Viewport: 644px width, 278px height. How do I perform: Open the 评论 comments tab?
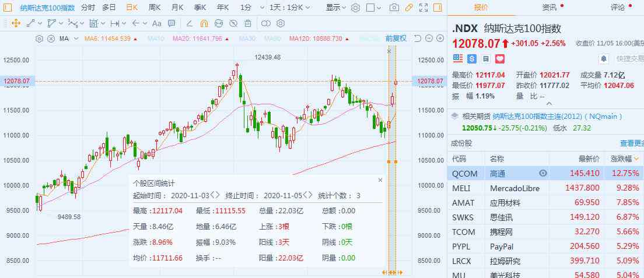(x=617, y=7)
